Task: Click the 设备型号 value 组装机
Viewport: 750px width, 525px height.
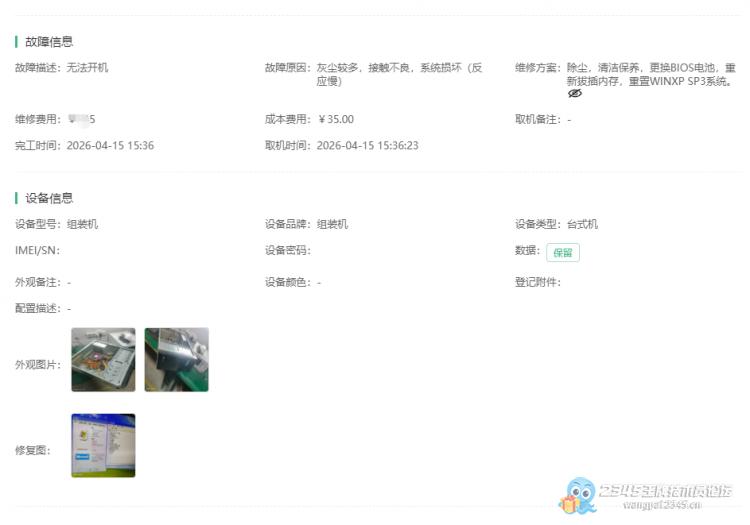Action: pos(82,225)
